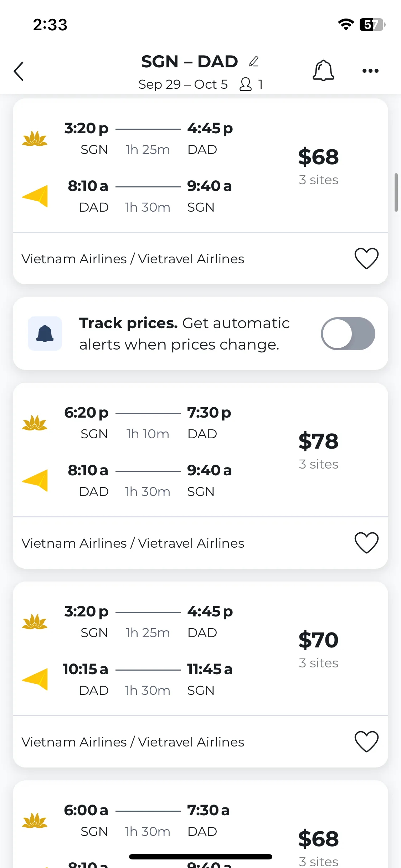The width and height of the screenshot is (401, 868).
Task: Tap the blue bell icon in Track prices card
Action: (x=45, y=334)
